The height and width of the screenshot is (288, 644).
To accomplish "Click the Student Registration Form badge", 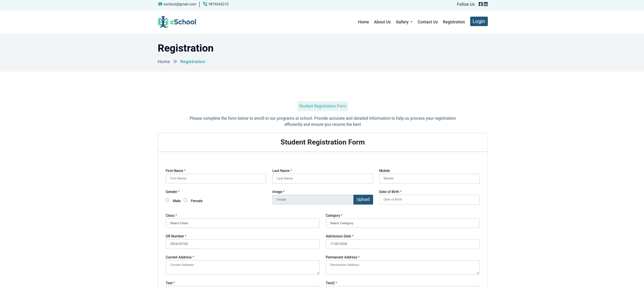I will tap(323, 106).
